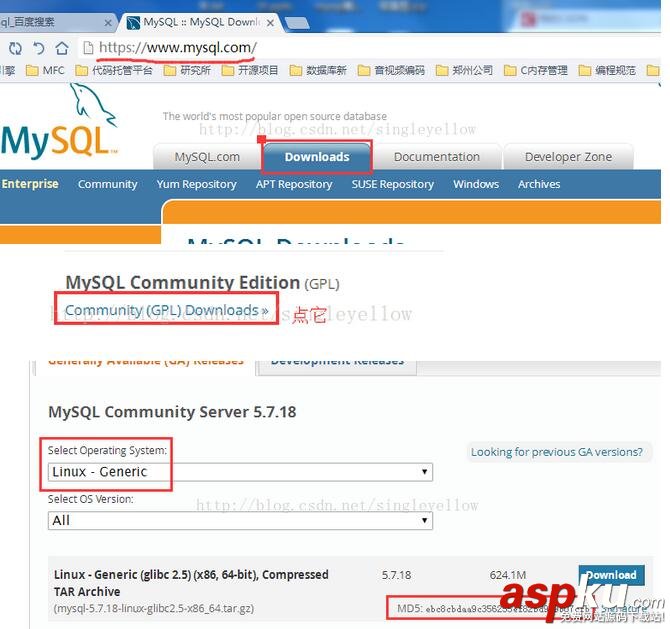Open the 代码托管平台 bookmark folder
The width and height of the screenshot is (670, 629).
click(114, 70)
